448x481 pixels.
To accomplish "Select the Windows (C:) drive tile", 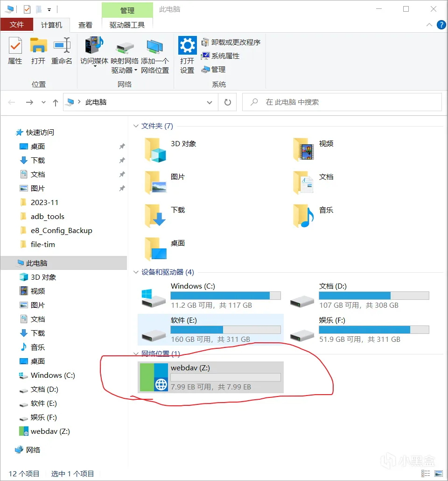I will (x=210, y=296).
